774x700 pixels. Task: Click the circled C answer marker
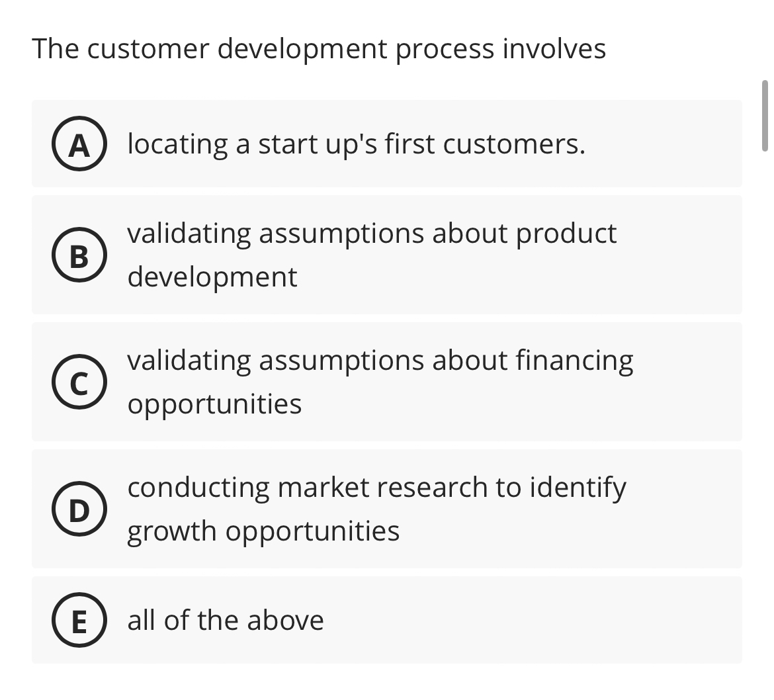tap(79, 382)
